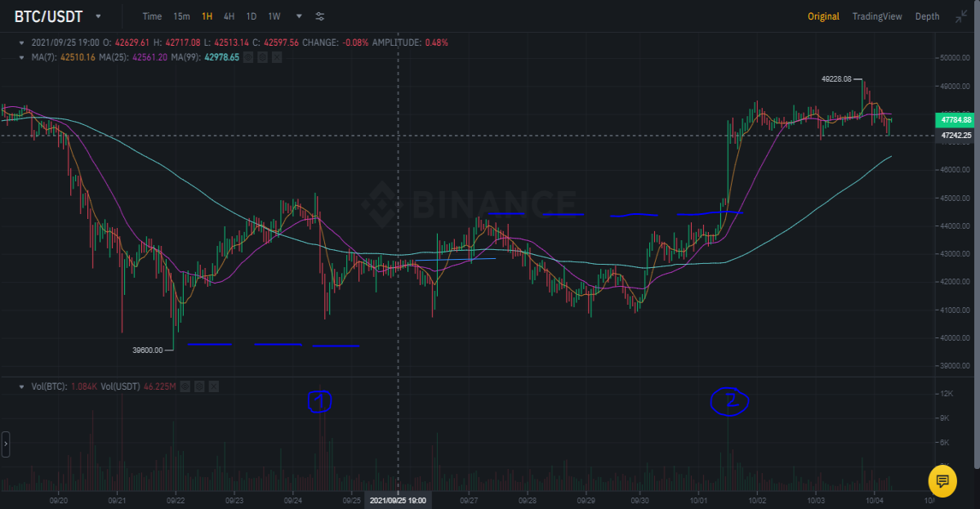Click the AMPLITUDE value 0.48%
The image size is (980, 509).
point(437,42)
